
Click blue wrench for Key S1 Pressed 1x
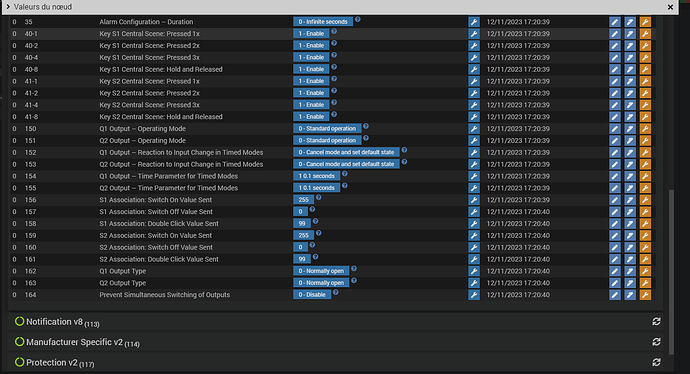click(x=474, y=33)
